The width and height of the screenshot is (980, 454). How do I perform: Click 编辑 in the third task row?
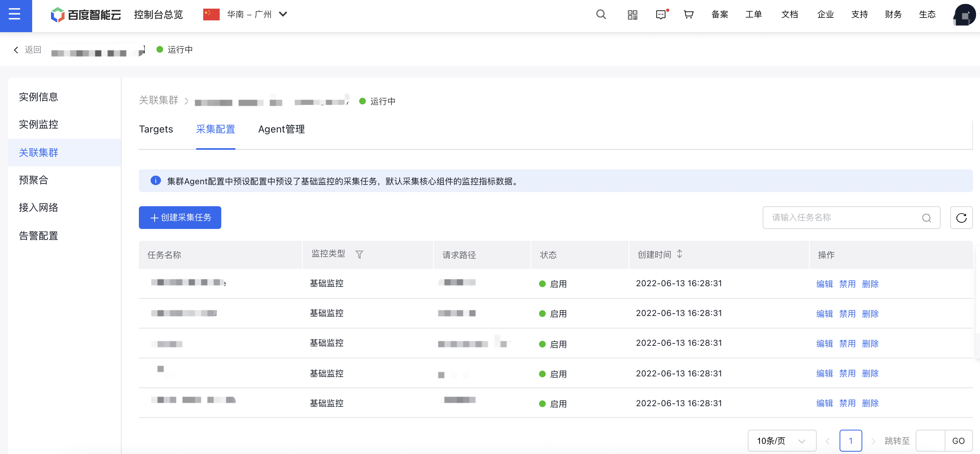(x=825, y=343)
